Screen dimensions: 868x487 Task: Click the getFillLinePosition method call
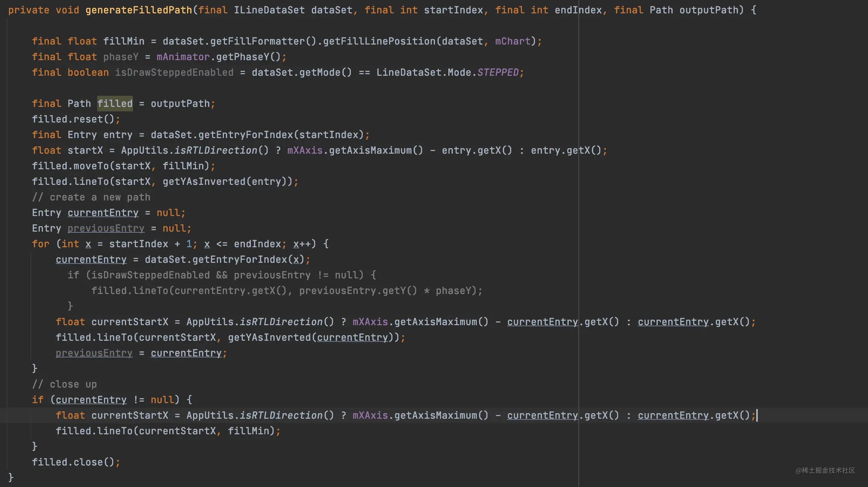pos(379,41)
